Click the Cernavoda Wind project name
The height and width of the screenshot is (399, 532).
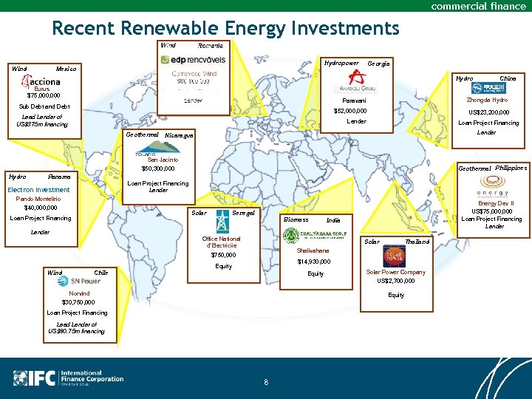tap(194, 73)
